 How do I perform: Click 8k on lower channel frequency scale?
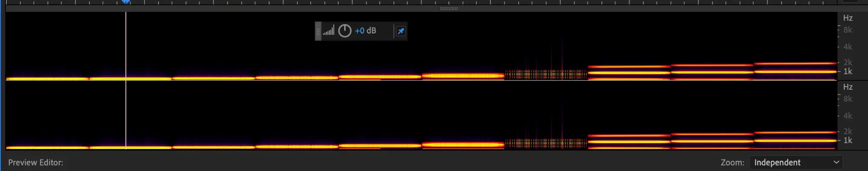(848, 99)
